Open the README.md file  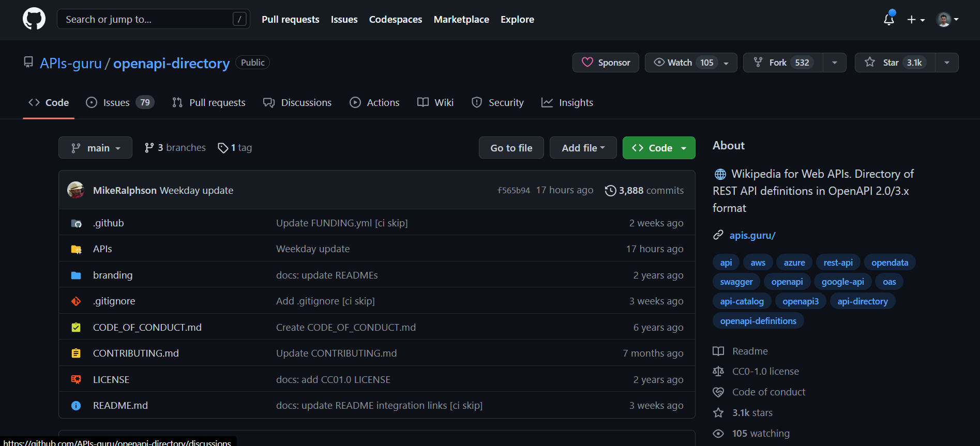pyautogui.click(x=120, y=406)
